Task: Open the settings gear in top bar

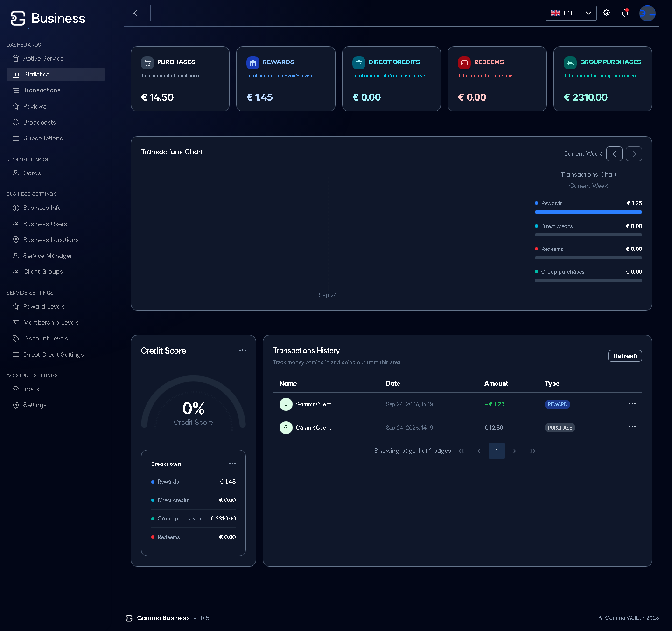Action: [607, 13]
